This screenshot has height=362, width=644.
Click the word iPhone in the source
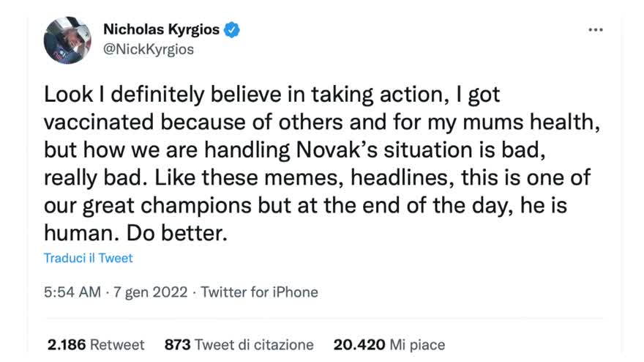point(296,292)
